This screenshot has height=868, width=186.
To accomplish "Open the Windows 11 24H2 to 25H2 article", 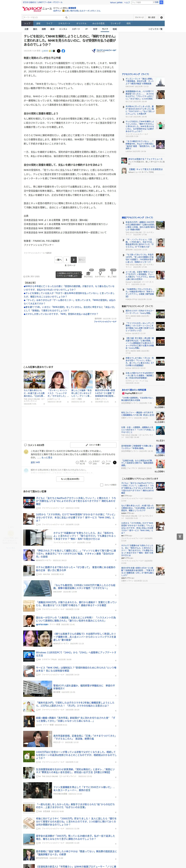I will click(76, 654).
